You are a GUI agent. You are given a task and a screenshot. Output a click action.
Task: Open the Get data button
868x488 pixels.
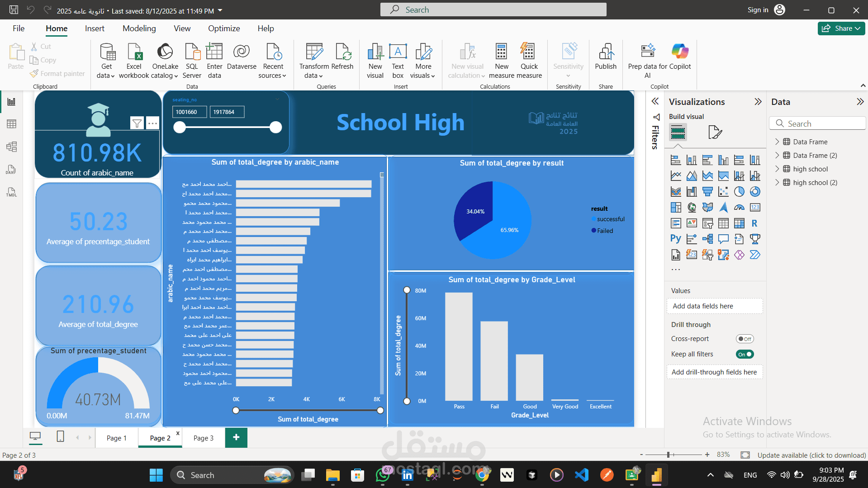point(107,61)
